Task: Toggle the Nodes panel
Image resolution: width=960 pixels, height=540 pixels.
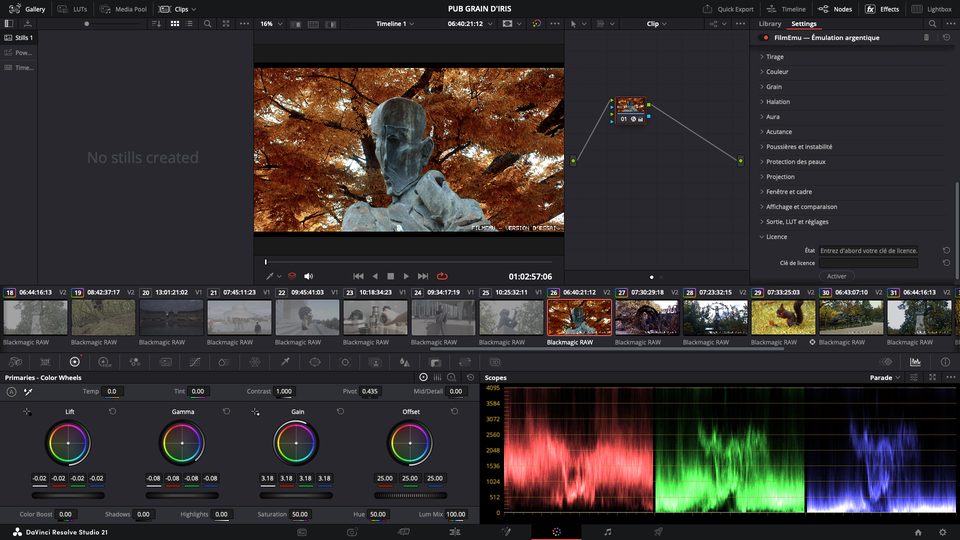Action: (835, 9)
